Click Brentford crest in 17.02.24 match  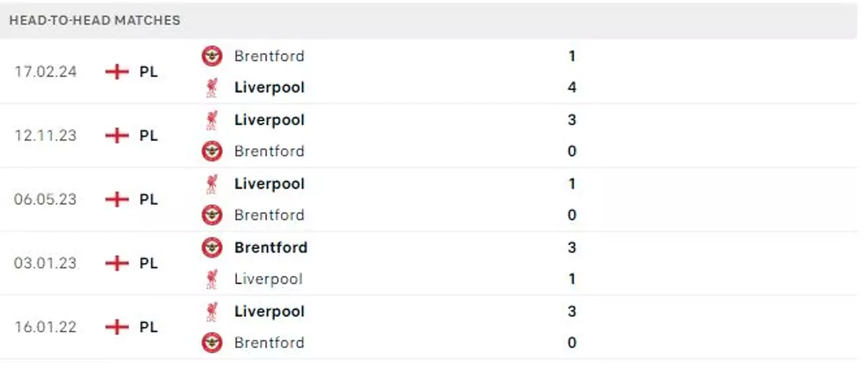(x=212, y=56)
